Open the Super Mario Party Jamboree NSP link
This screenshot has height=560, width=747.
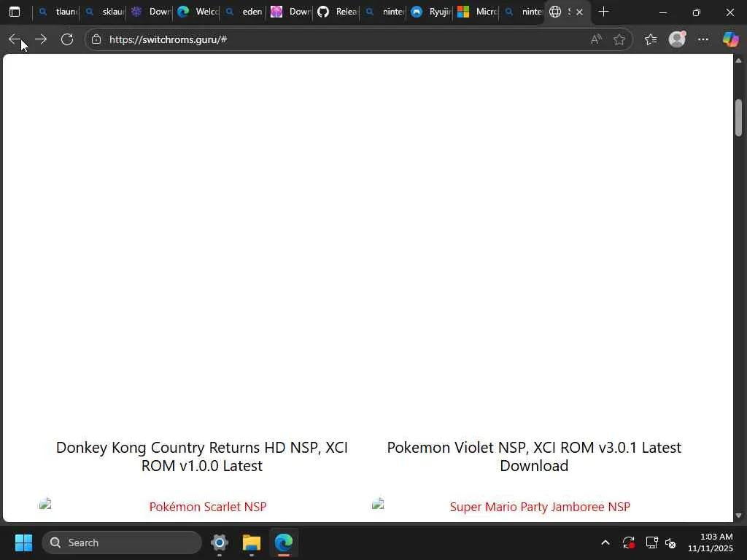coord(540,507)
